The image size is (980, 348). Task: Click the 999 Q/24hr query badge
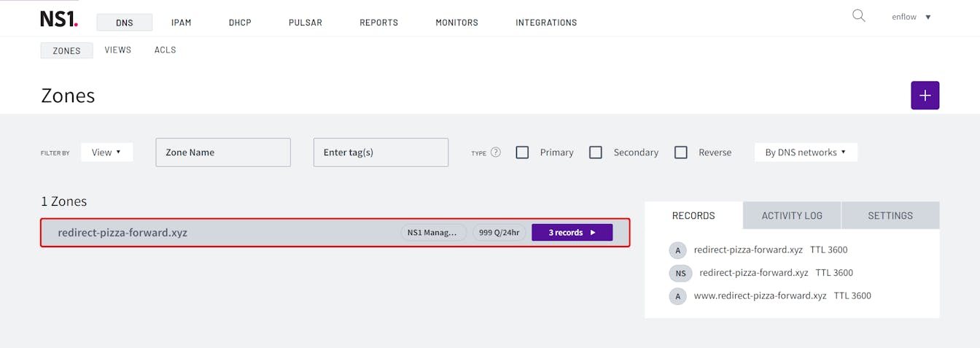tap(499, 233)
